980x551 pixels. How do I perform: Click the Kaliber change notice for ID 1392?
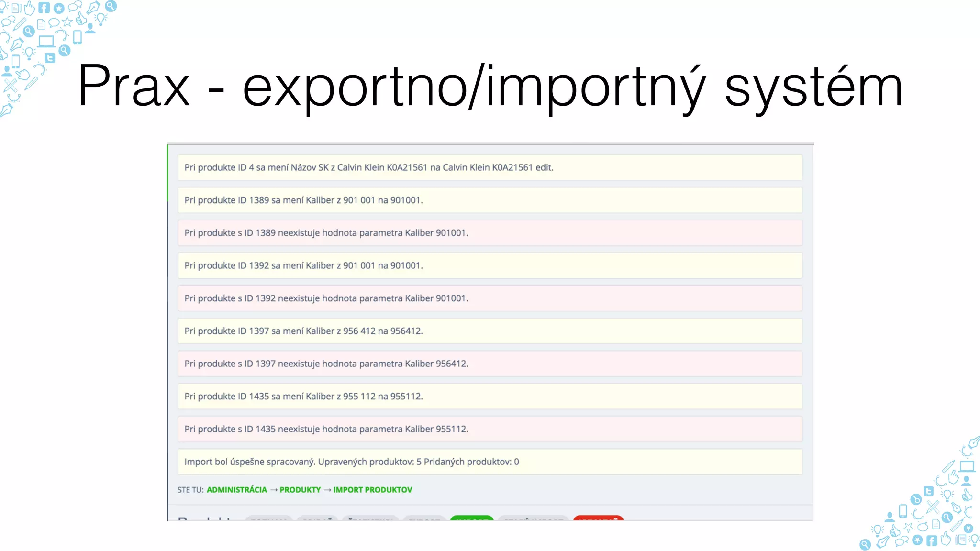(490, 265)
